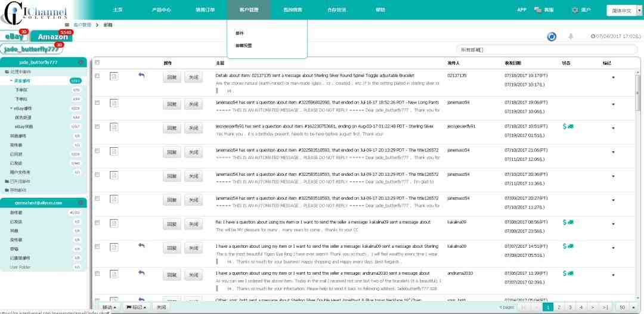Open the customer service chat icon in header
The width and height of the screenshot is (644, 314).
538,10
